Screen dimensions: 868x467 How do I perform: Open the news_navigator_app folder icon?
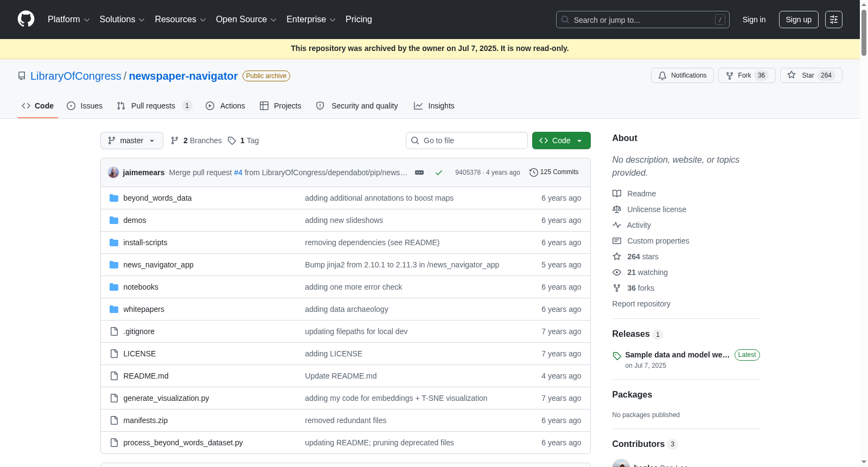click(x=114, y=265)
